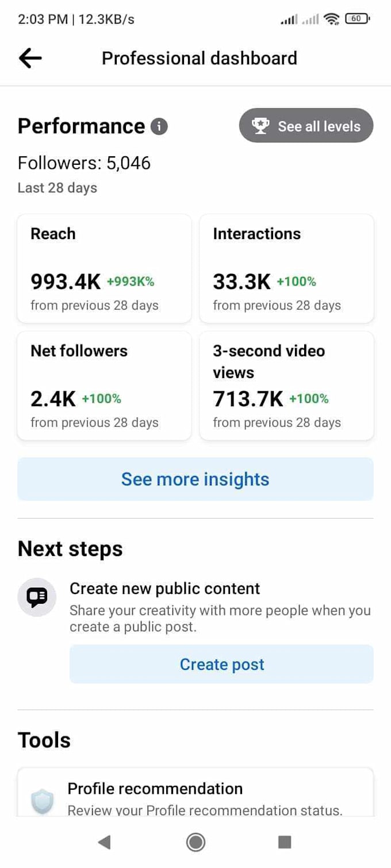The width and height of the screenshot is (391, 868).
Task: Tap the battery indicator icon
Action: 356,18
